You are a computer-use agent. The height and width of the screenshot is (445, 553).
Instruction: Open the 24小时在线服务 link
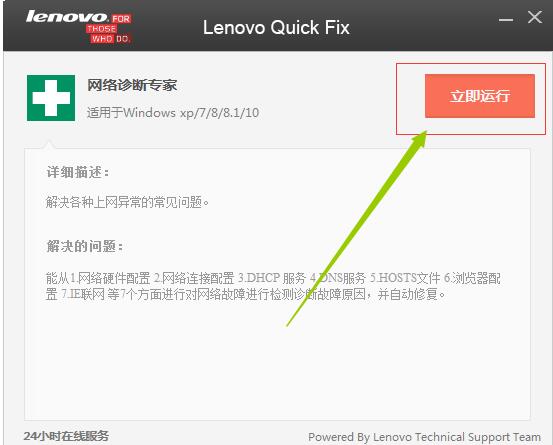pyautogui.click(x=66, y=436)
